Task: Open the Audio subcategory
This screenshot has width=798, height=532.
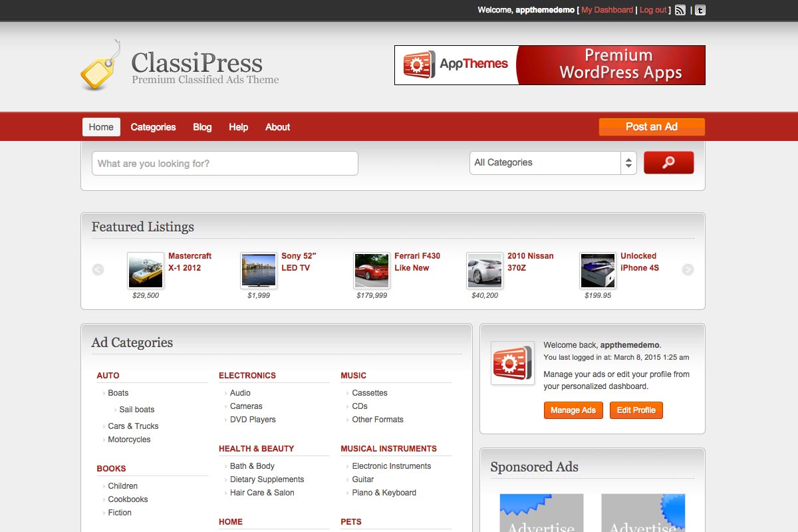Action: pos(240,393)
